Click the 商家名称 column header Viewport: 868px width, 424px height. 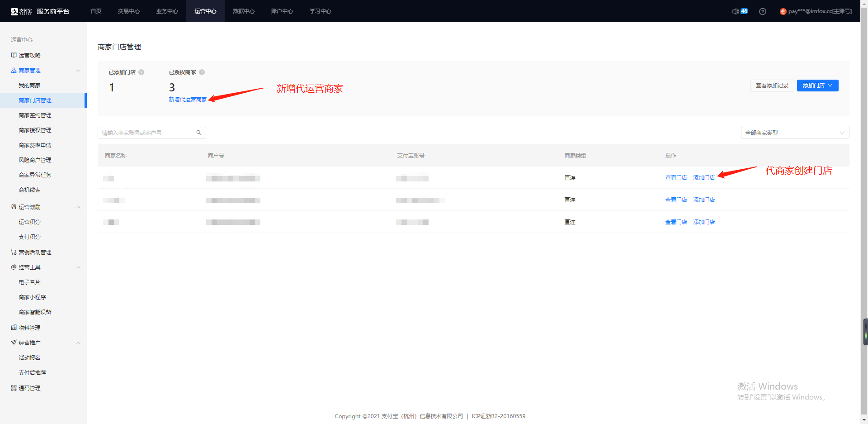pyautogui.click(x=116, y=156)
